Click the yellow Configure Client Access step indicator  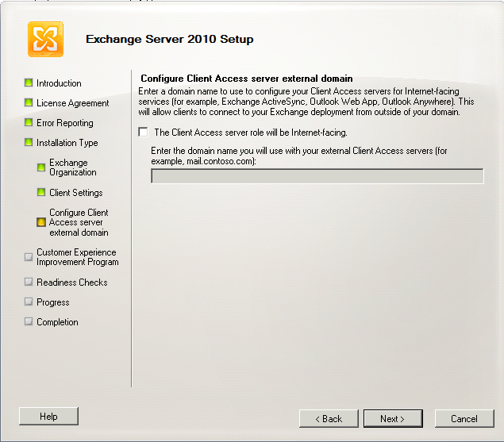coord(41,222)
